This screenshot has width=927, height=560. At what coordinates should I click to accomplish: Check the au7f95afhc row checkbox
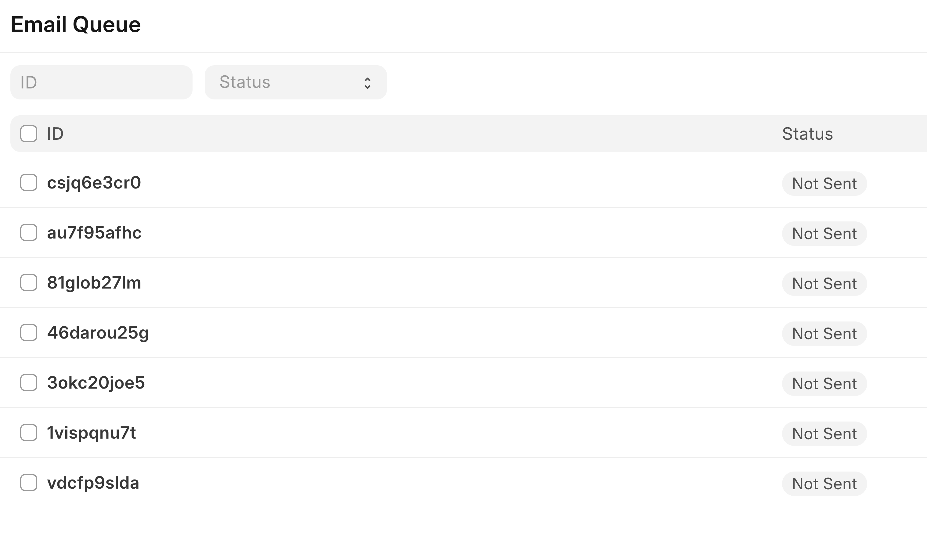point(29,233)
